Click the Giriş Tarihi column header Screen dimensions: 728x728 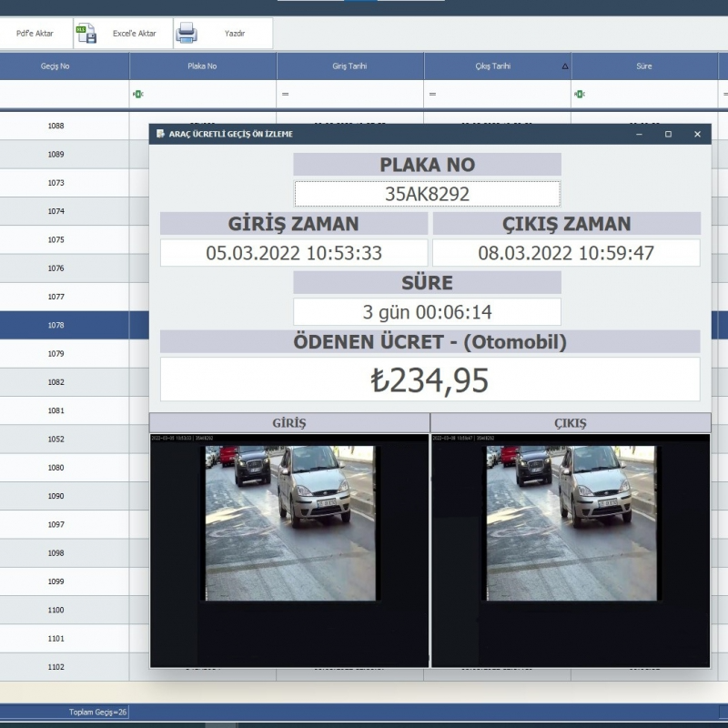[x=349, y=66]
